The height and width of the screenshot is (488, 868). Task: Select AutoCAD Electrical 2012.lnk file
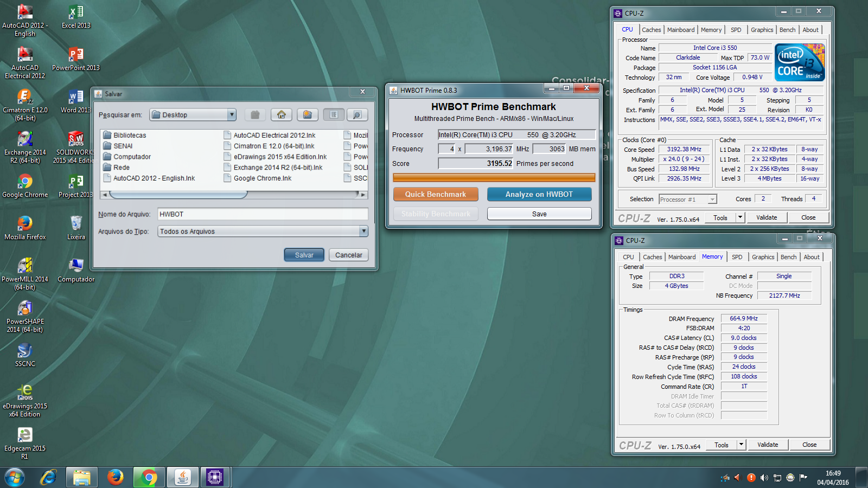point(270,135)
